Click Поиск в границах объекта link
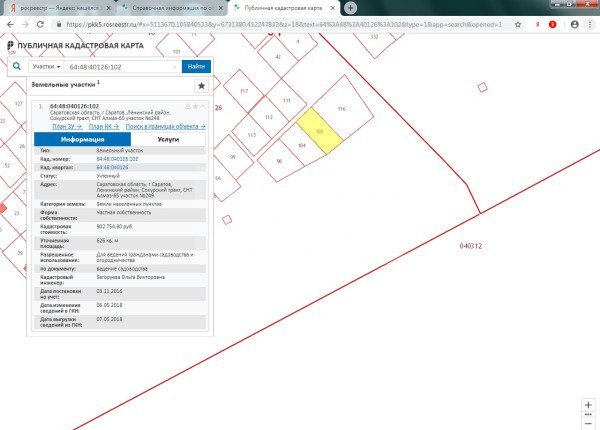This screenshot has width=600, height=430. (165, 127)
